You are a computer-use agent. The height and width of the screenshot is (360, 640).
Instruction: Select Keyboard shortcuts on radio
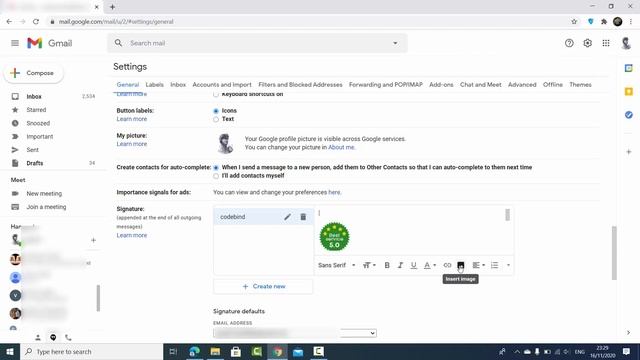(216, 95)
